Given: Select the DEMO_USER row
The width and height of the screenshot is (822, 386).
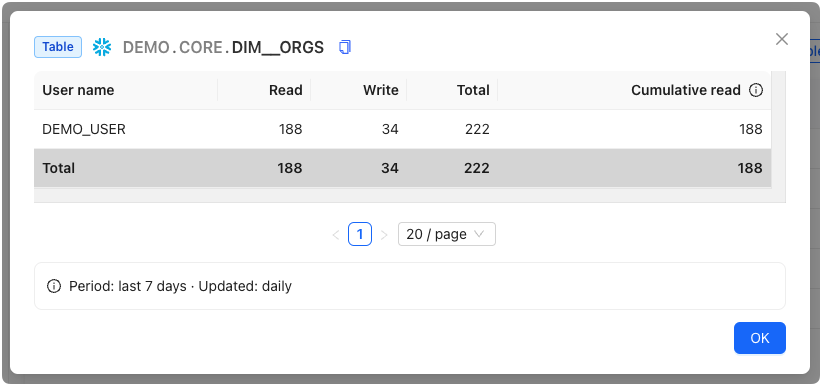Looking at the screenshot, I should (x=403, y=129).
